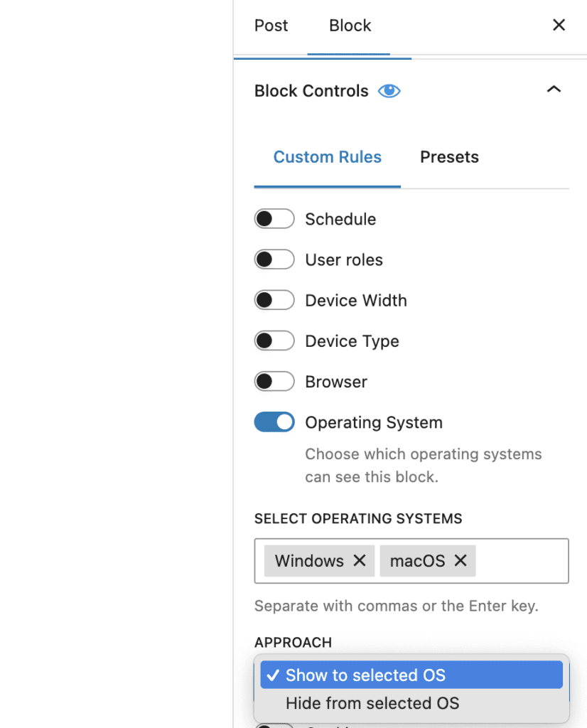587x728 pixels.
Task: Click the Block Controls heading
Action: (x=311, y=90)
